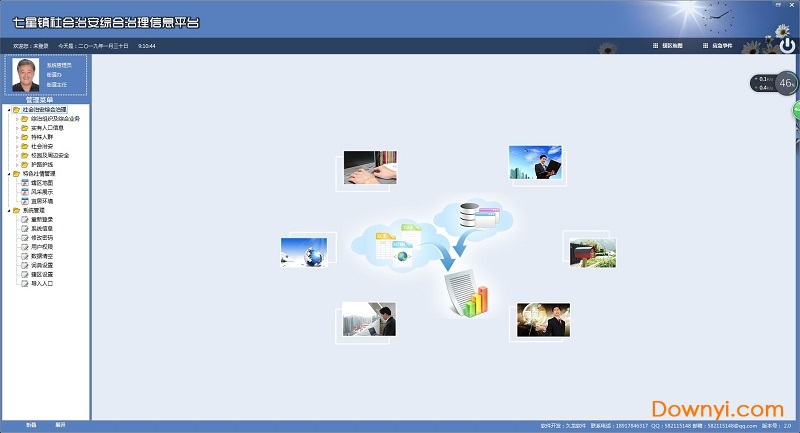This screenshot has width=800, height=433.
Task: Select 实有人口信息 in the tree
Action: coord(47,127)
